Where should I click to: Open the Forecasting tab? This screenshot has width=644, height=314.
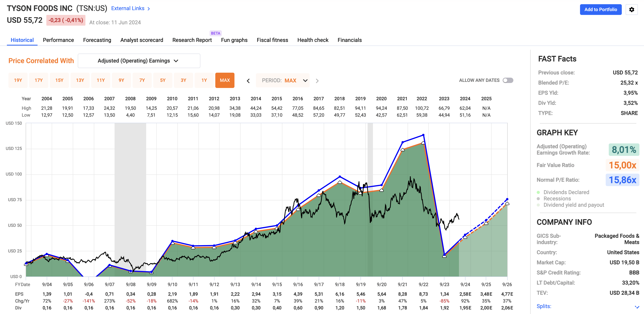point(97,40)
